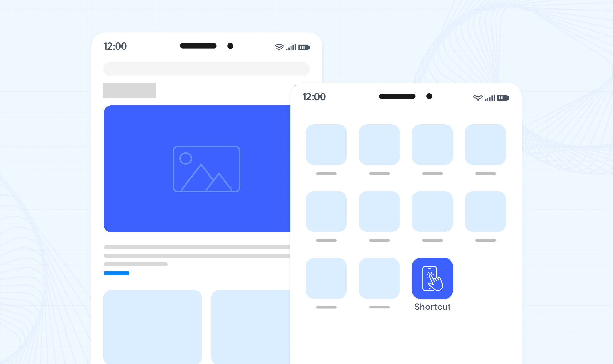Select the Wi-Fi status icon

(477, 97)
